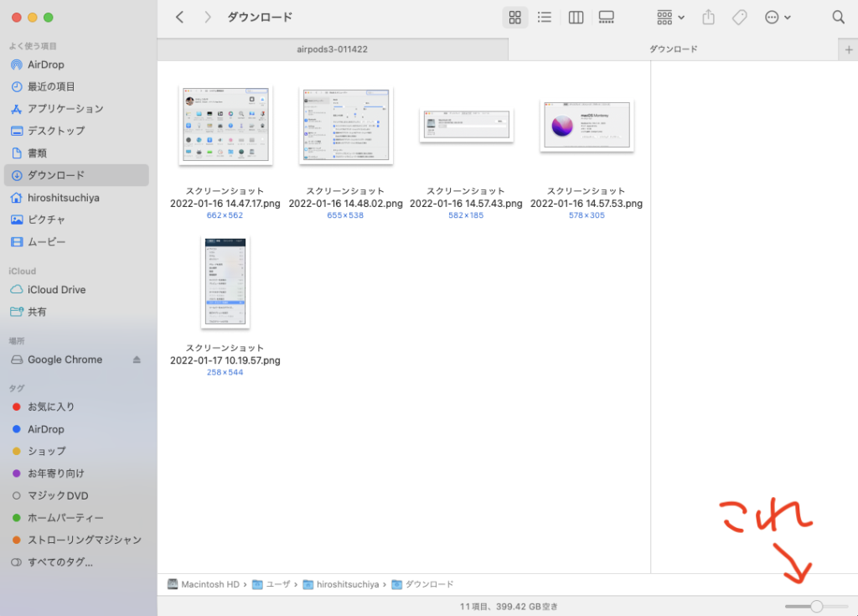Adjust the icon size slider

pyautogui.click(x=816, y=605)
